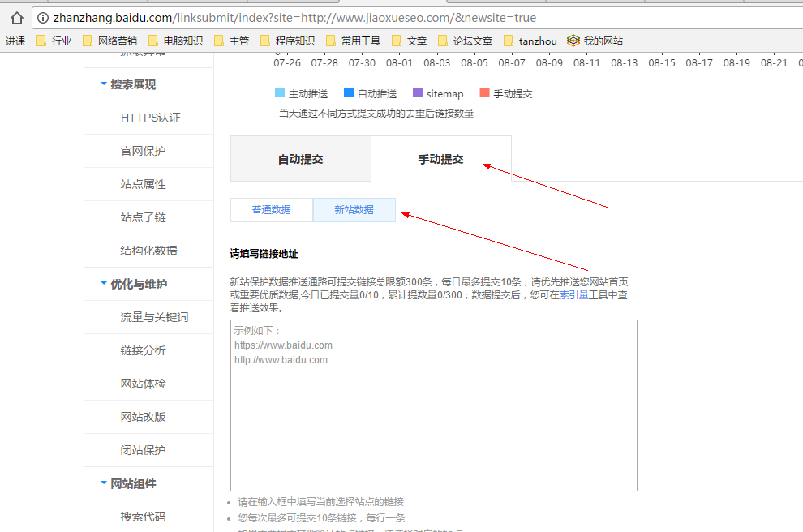Switch to the 自动提交 tab
This screenshot has width=803, height=532.
301,159
